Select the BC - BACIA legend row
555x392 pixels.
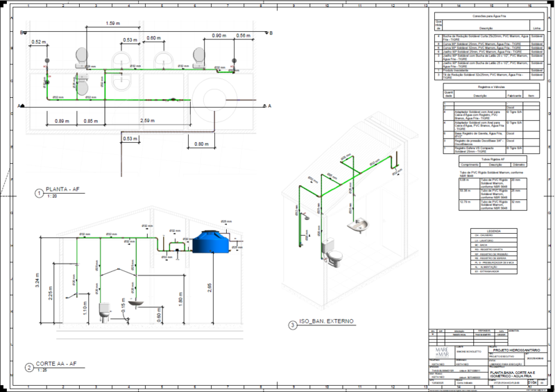click(494, 245)
